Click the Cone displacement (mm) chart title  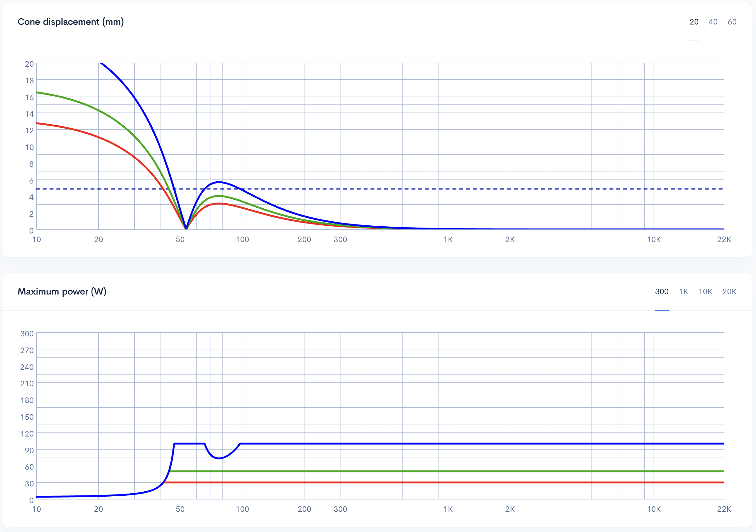(x=70, y=22)
